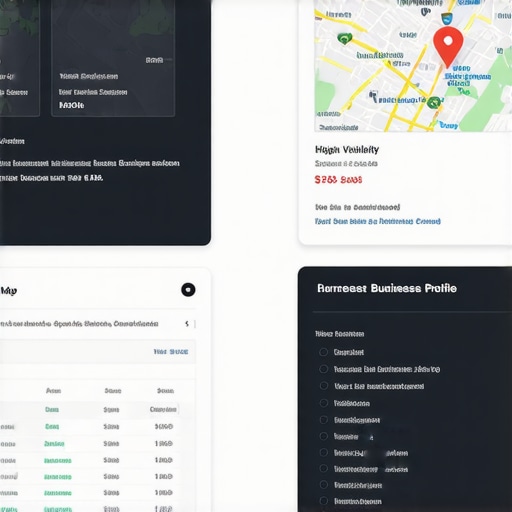Click the blue link in the table toolbar
Viewport: 512px width, 512px height.
171,352
